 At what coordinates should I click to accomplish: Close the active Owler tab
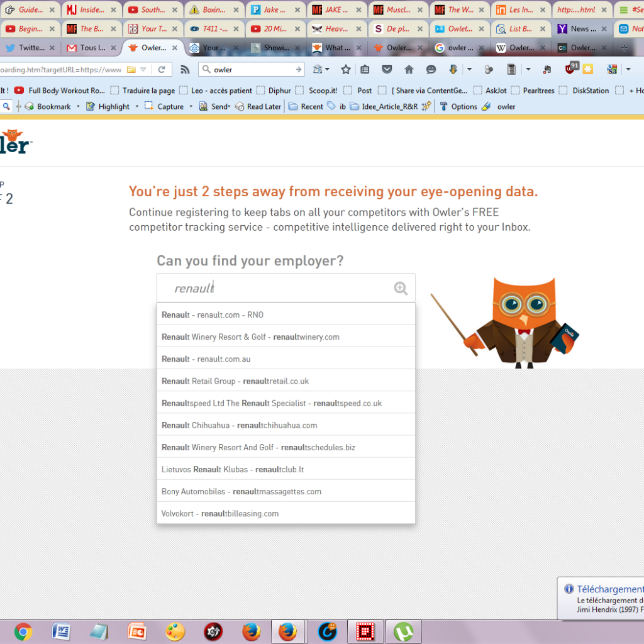click(x=175, y=48)
